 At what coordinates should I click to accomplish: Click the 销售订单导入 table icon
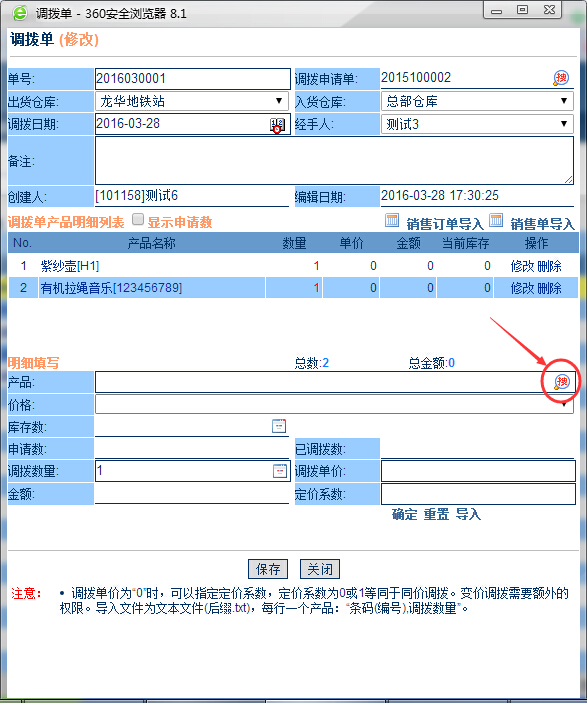coord(392,220)
